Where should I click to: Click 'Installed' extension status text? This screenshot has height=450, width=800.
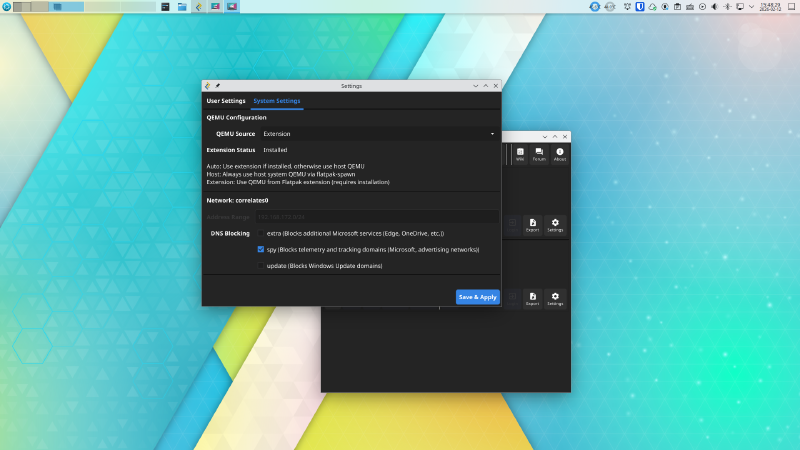point(275,150)
